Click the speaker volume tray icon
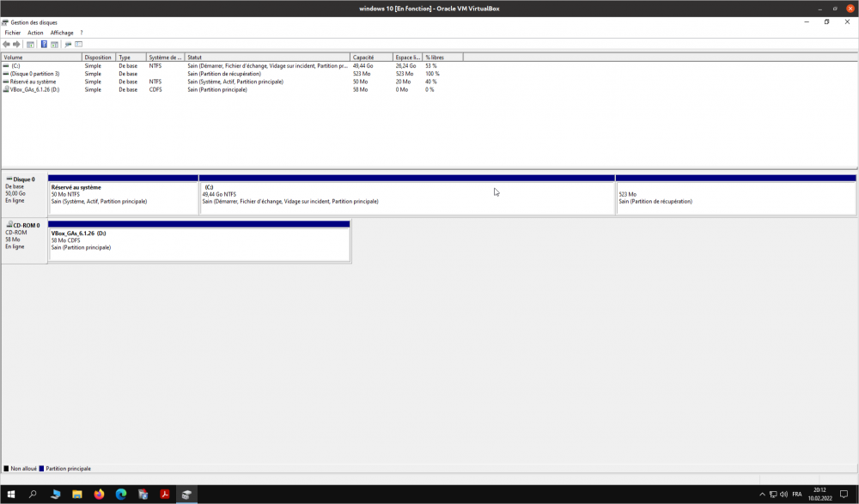Image resolution: width=859 pixels, height=504 pixels. pyautogui.click(x=783, y=495)
